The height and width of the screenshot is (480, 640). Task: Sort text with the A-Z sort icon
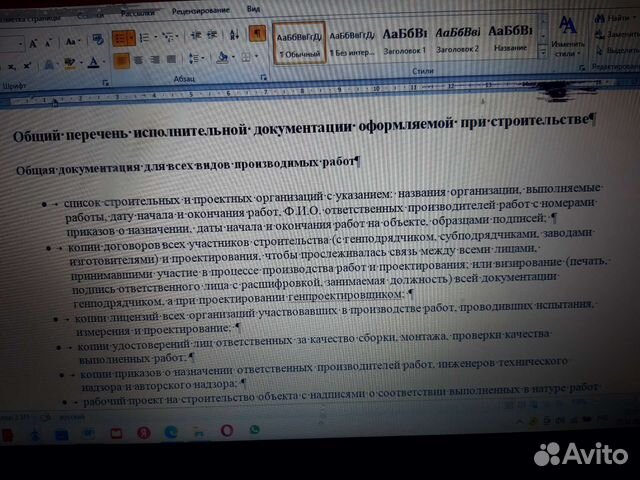click(234, 35)
